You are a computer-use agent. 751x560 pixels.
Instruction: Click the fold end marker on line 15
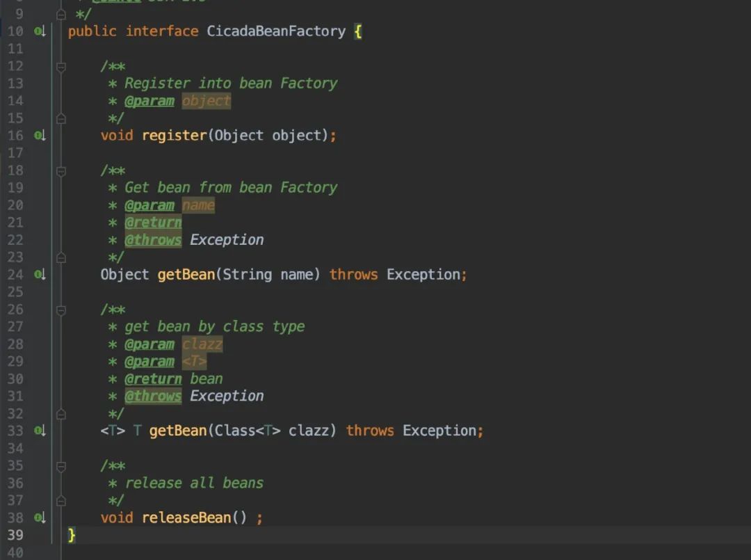[60, 118]
